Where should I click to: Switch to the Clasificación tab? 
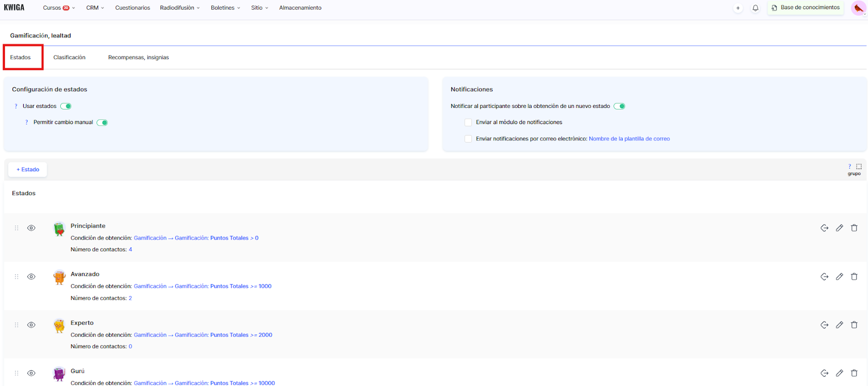coord(69,57)
